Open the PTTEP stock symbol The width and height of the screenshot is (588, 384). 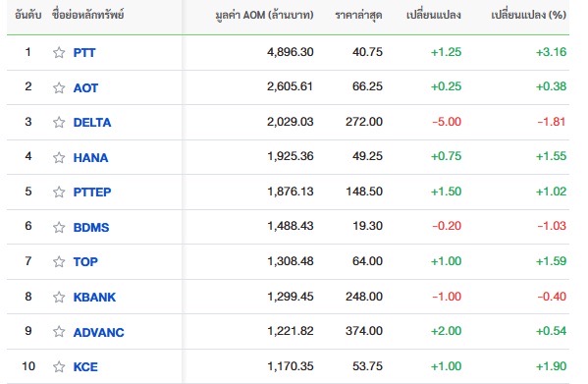tap(92, 192)
